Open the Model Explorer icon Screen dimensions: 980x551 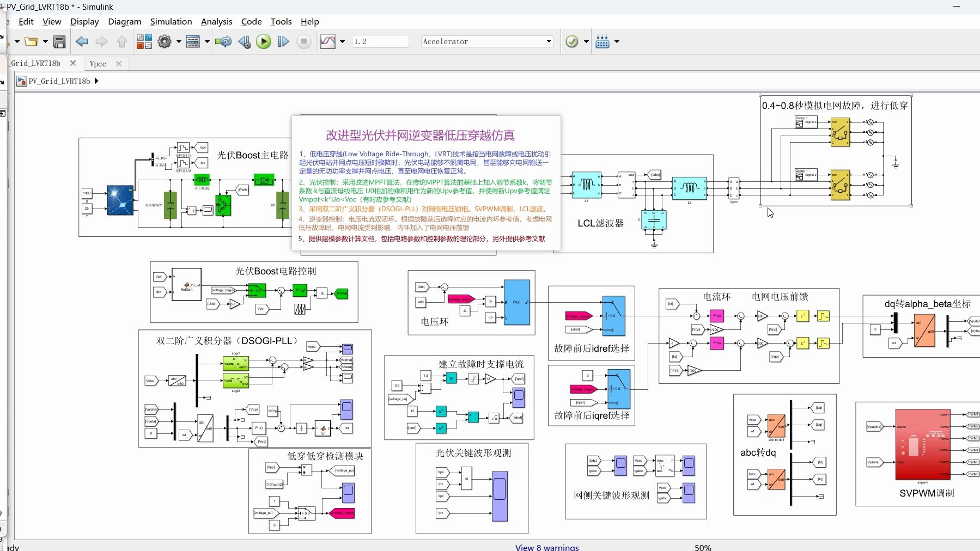pos(193,41)
